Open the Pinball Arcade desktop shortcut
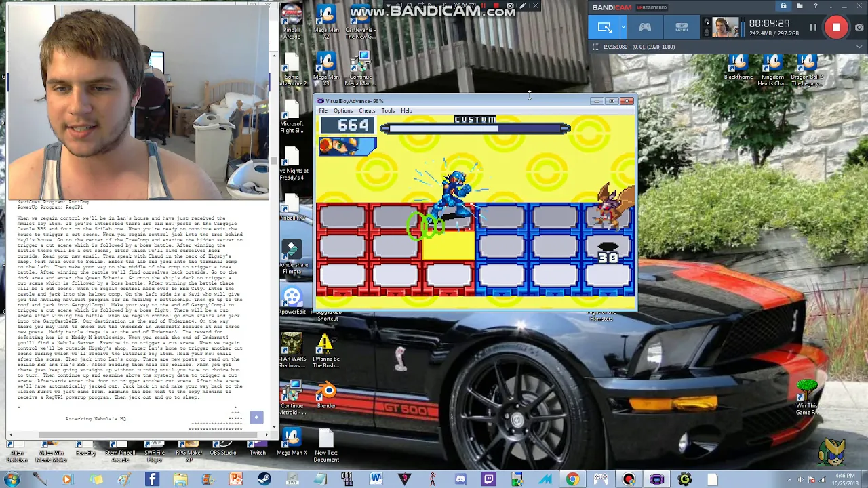Screen dimensions: 868x488 pos(292,22)
